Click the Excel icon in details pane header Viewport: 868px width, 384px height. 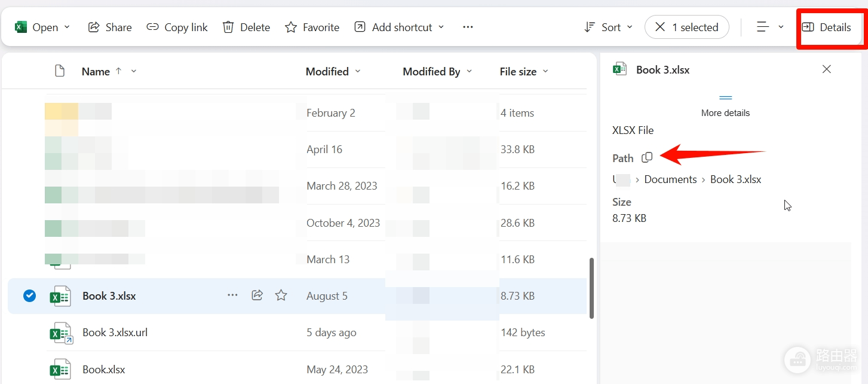(619, 69)
